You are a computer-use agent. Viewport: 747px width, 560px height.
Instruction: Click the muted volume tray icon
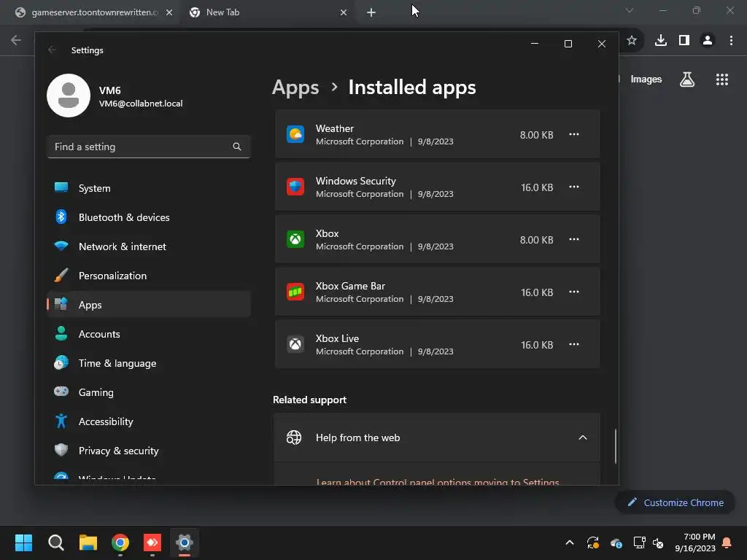pyautogui.click(x=658, y=542)
